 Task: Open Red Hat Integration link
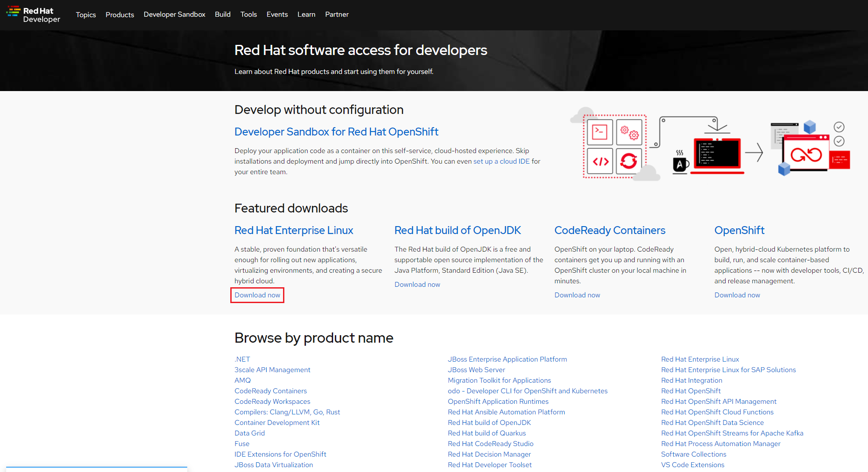(691, 381)
